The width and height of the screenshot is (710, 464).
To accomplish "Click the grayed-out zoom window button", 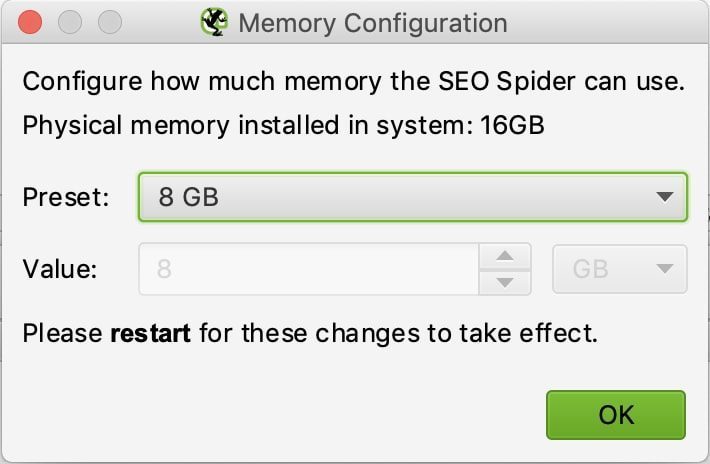I will coord(110,22).
